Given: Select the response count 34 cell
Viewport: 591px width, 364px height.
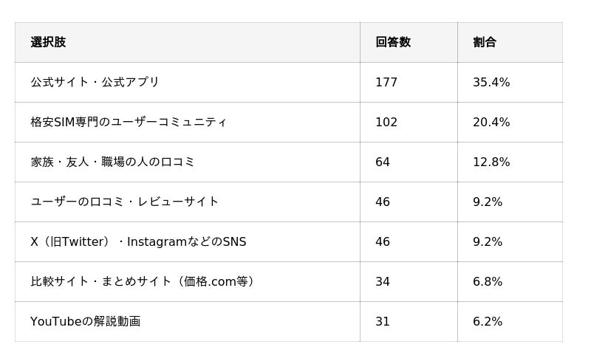Looking at the screenshot, I should click(x=383, y=282).
